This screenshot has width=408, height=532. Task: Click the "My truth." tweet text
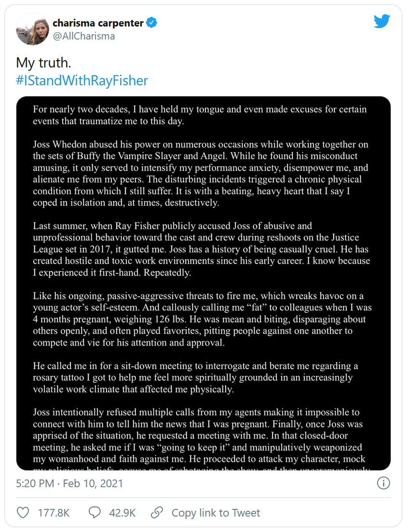coord(44,63)
